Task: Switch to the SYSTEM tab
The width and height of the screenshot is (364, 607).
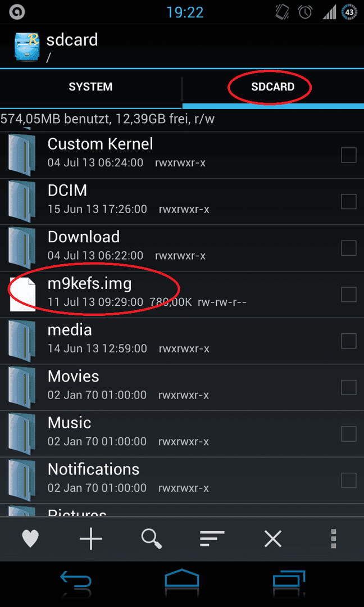Action: 90,87
